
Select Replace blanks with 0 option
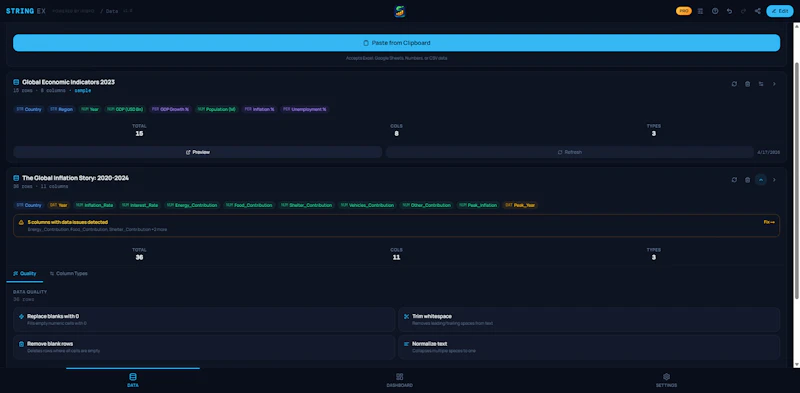[204, 320]
